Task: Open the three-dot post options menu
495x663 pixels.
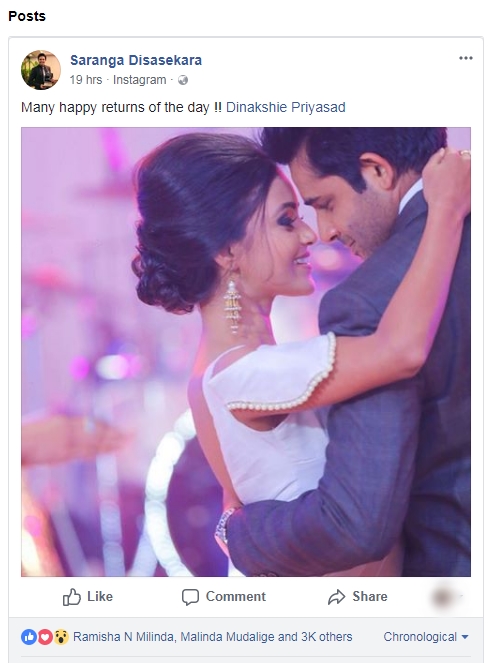Action: tap(465, 58)
